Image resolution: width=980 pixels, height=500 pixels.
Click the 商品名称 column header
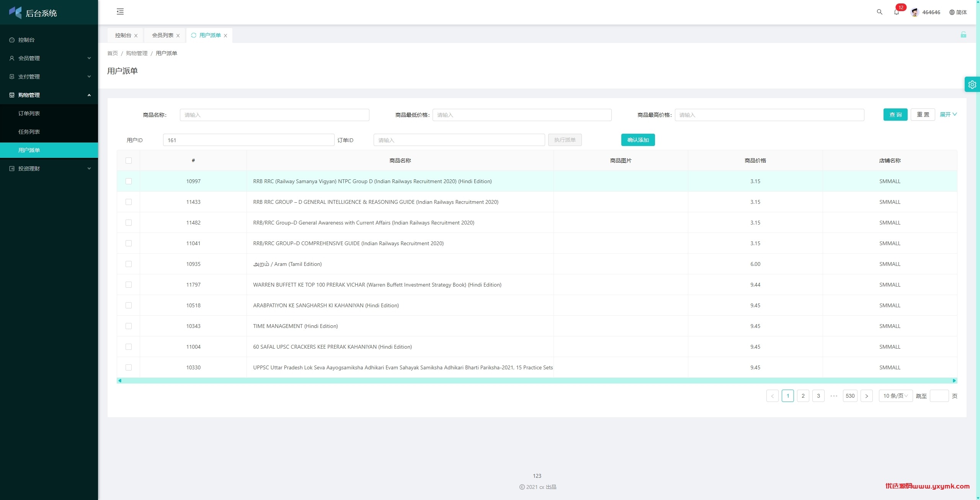click(400, 161)
